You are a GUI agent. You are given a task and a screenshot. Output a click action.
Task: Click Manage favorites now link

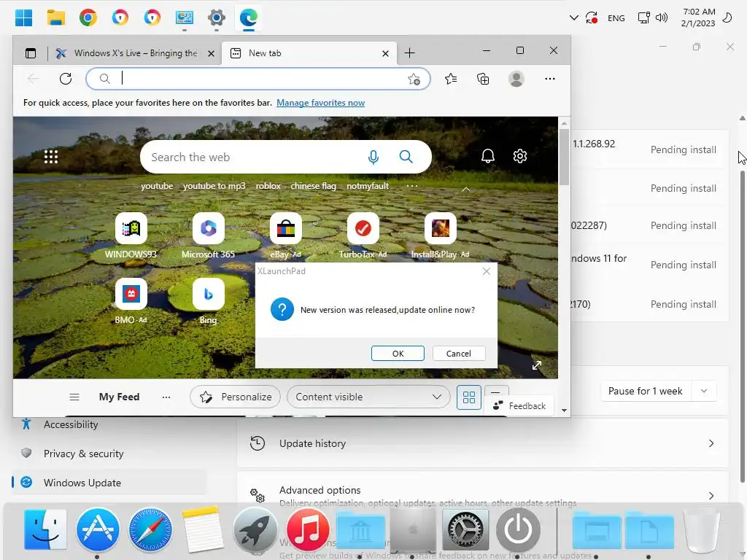(321, 103)
